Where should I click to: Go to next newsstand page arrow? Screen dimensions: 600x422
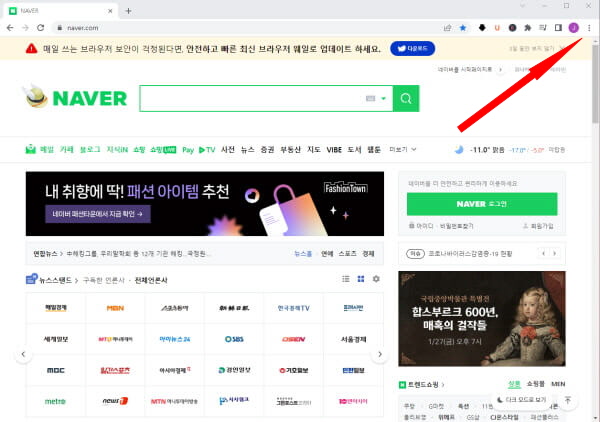pos(380,354)
